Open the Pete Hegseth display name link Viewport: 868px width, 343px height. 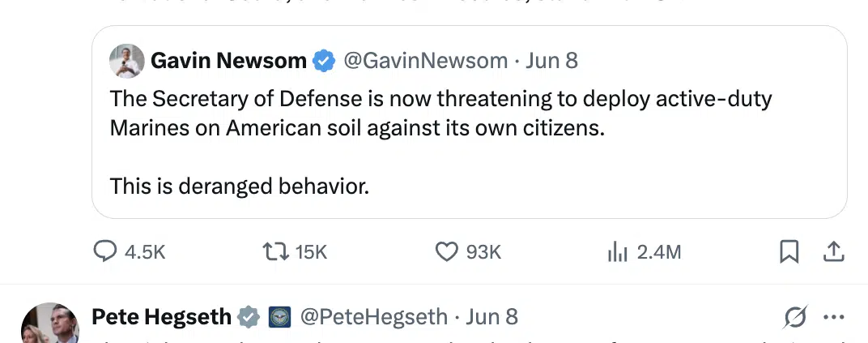(x=162, y=317)
